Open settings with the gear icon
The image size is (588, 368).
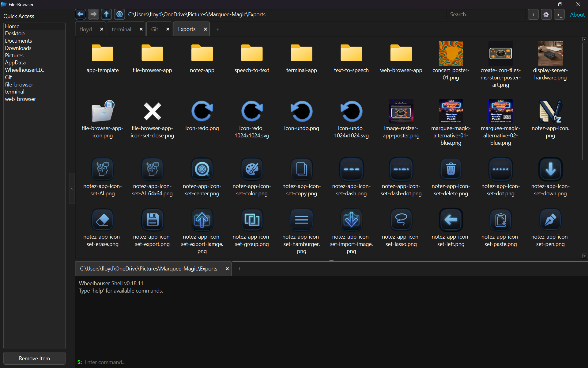pos(546,14)
